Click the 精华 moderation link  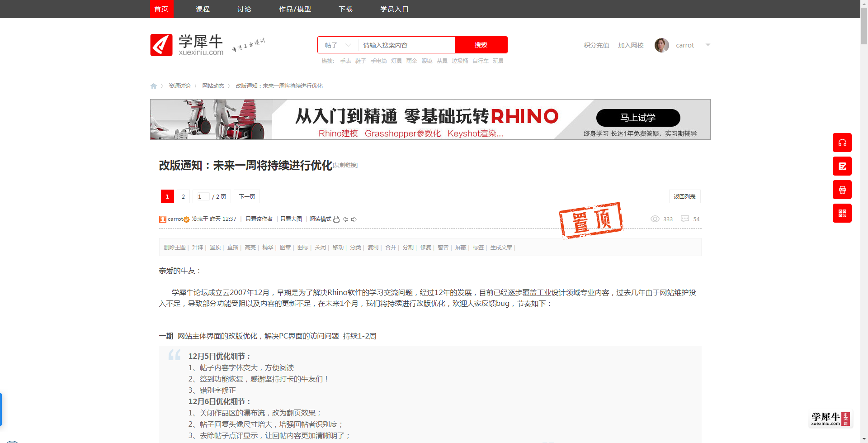[x=268, y=248]
